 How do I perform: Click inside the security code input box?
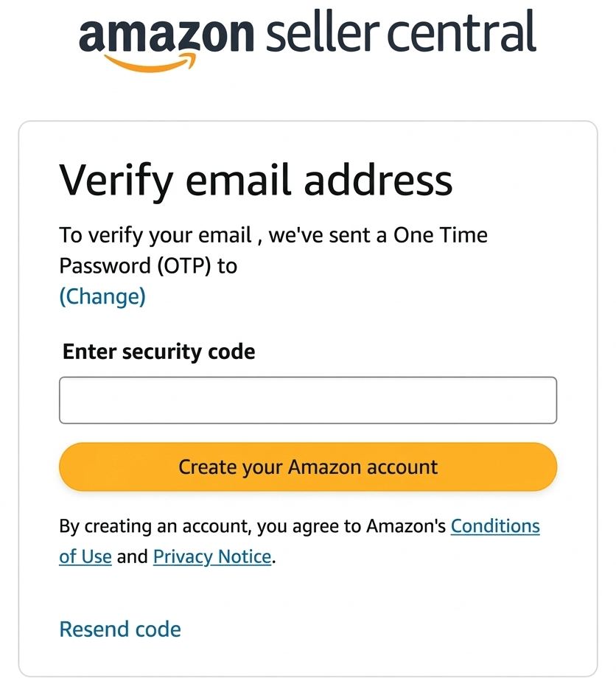[x=307, y=399]
